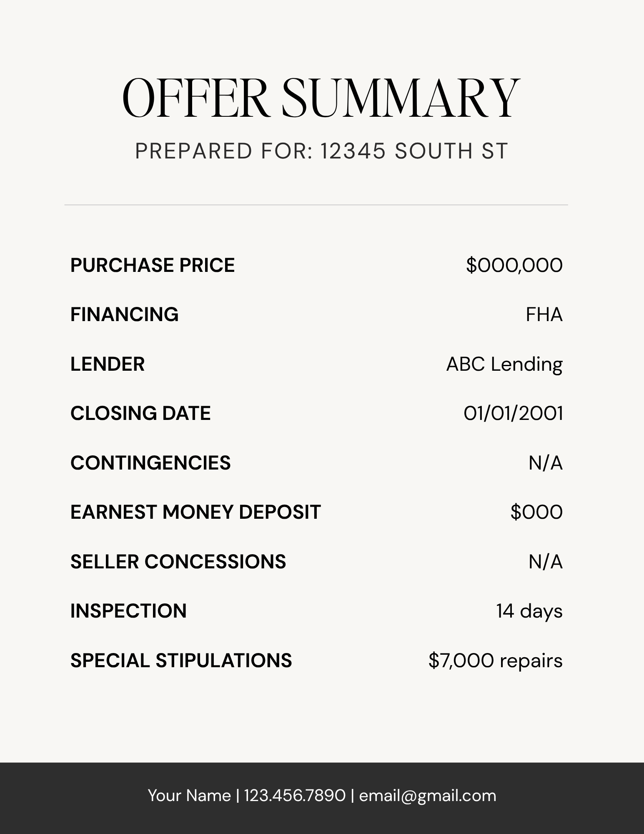Viewport: 644px width, 834px height.
Task: Select the SPECIAL STIPULATIONS label
Action: tap(181, 661)
